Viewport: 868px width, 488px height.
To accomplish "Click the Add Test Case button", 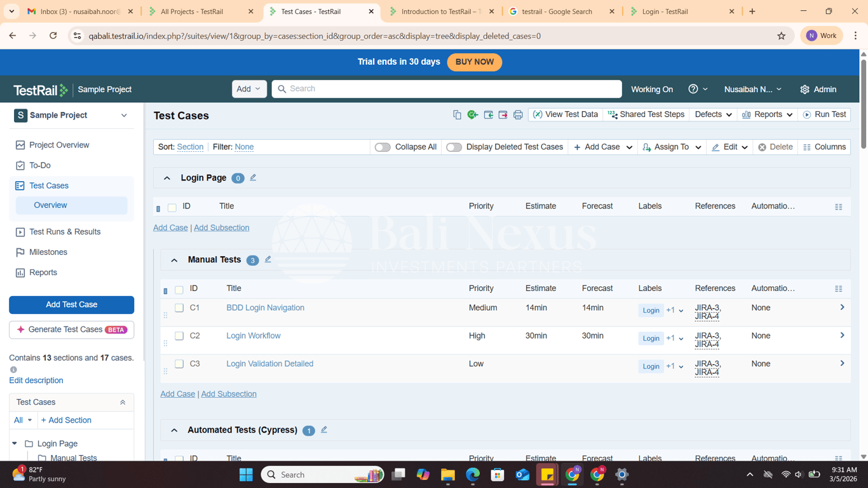I will point(71,305).
